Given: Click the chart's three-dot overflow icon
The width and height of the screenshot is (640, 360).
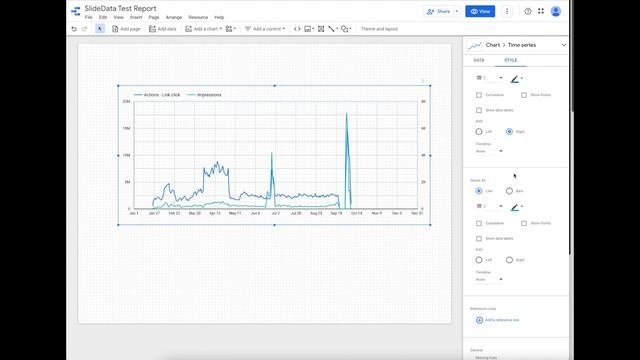Looking at the screenshot, I should click(x=423, y=80).
